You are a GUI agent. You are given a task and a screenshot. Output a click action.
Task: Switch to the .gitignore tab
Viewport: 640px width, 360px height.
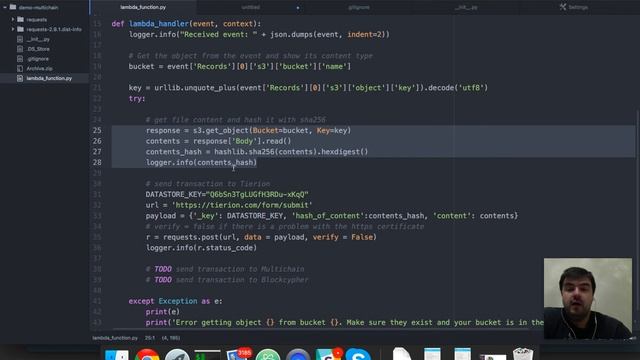pyautogui.click(x=358, y=7)
